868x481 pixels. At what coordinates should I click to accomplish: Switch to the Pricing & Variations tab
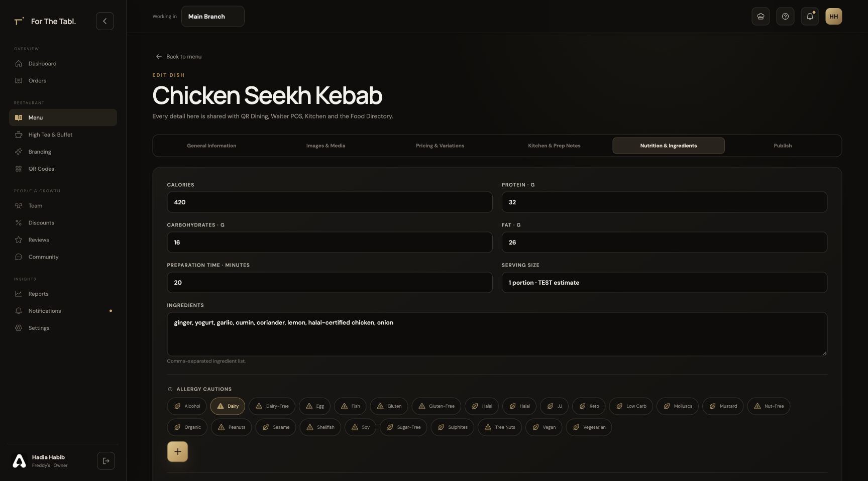tap(440, 146)
